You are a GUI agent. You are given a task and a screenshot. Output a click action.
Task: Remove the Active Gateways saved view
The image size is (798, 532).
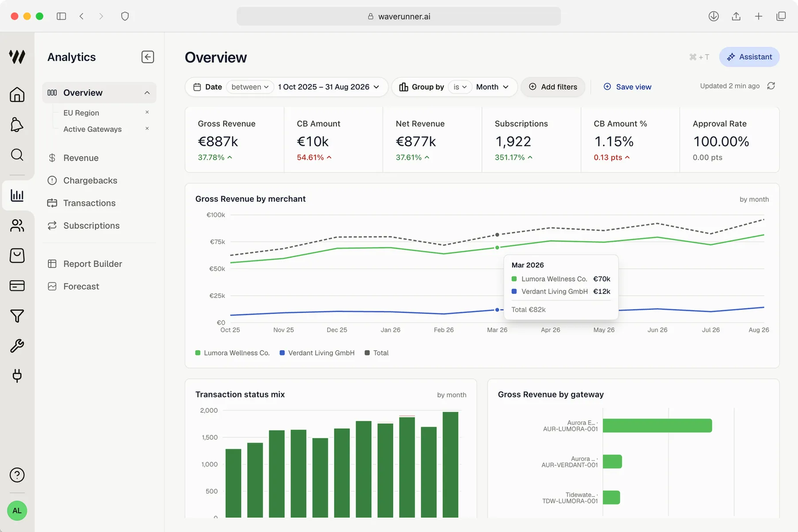click(147, 129)
